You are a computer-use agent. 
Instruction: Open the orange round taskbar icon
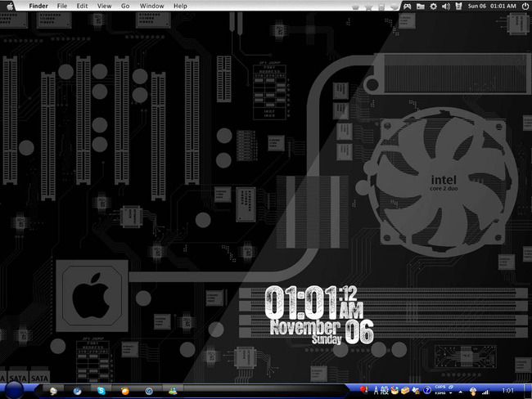pyautogui.click(x=125, y=391)
